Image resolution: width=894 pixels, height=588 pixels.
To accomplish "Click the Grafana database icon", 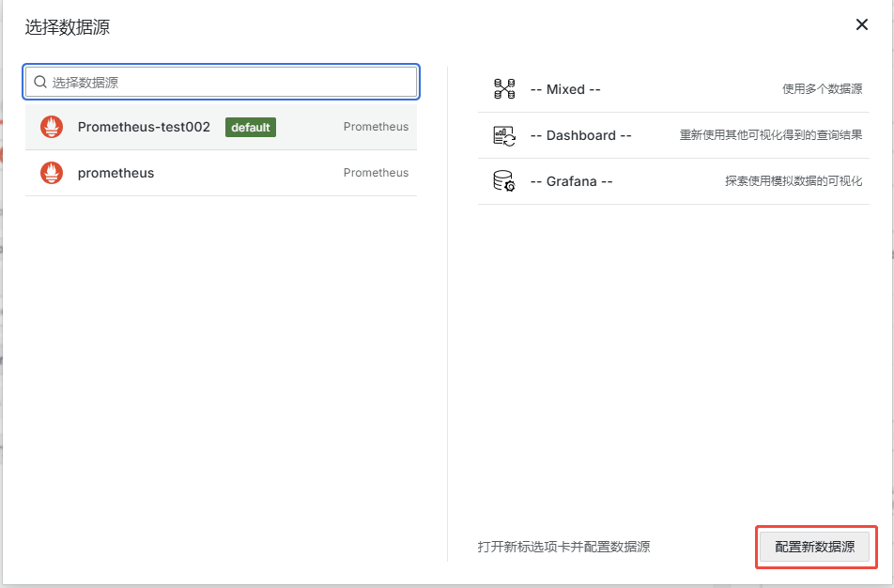I will tap(504, 181).
